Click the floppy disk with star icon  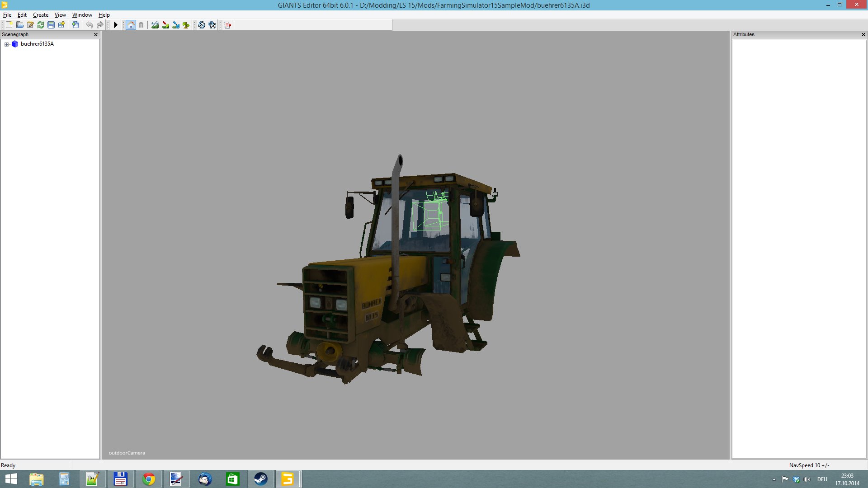pyautogui.click(x=61, y=25)
